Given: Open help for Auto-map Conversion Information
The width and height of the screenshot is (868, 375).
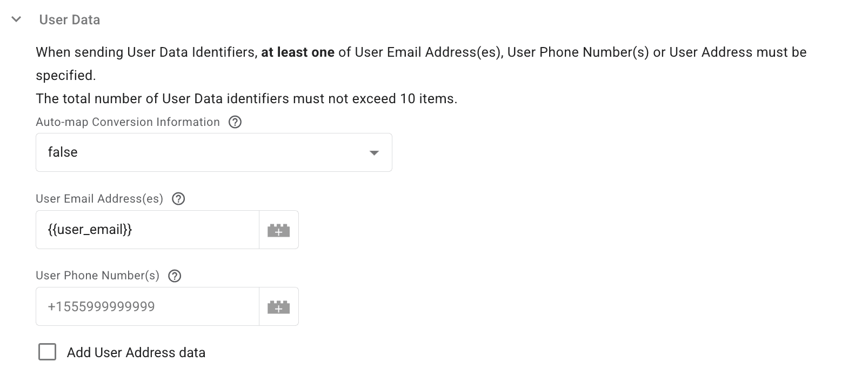Looking at the screenshot, I should click(235, 122).
